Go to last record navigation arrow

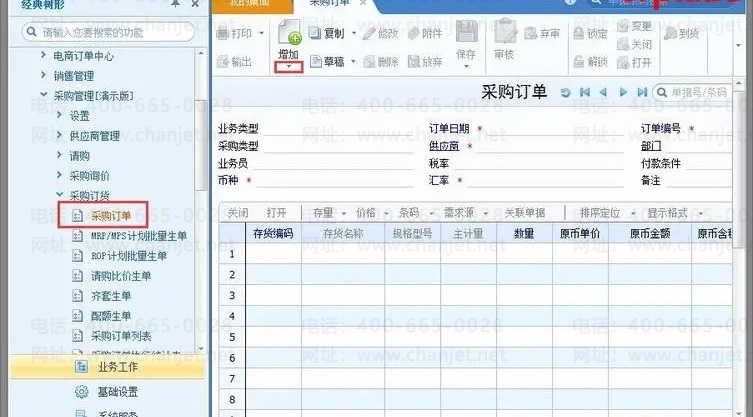642,92
